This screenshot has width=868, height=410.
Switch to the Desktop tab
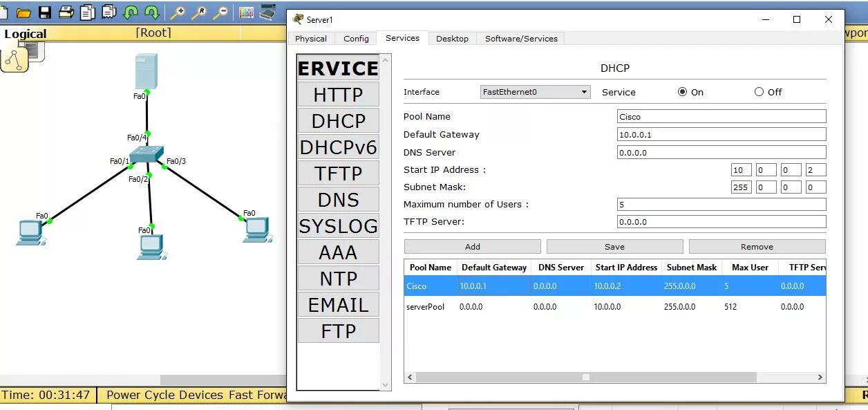[x=452, y=39]
